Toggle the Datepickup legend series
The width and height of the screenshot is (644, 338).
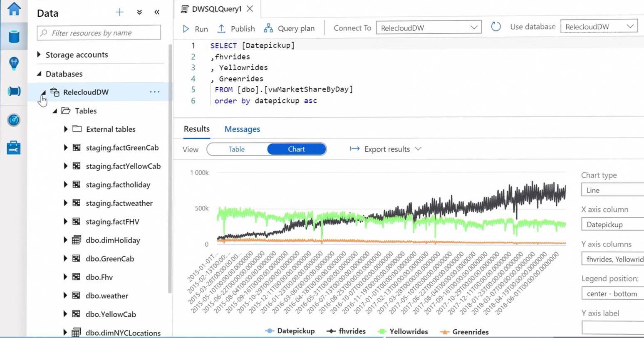(x=290, y=331)
